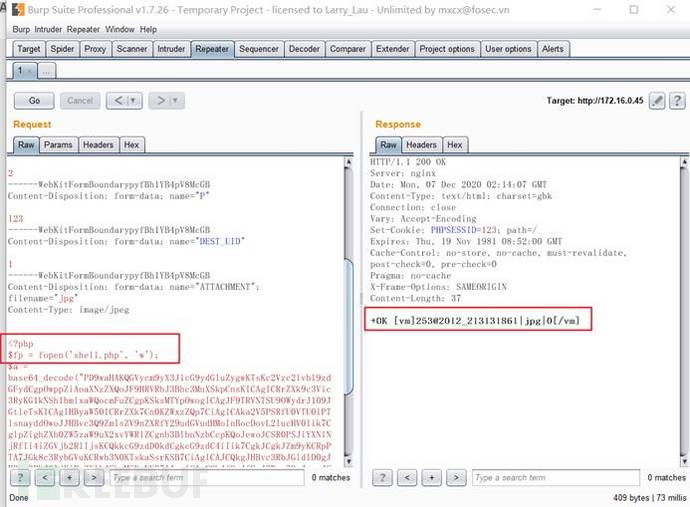690x507 pixels.
Task: Go back in request history
Action: tap(117, 100)
